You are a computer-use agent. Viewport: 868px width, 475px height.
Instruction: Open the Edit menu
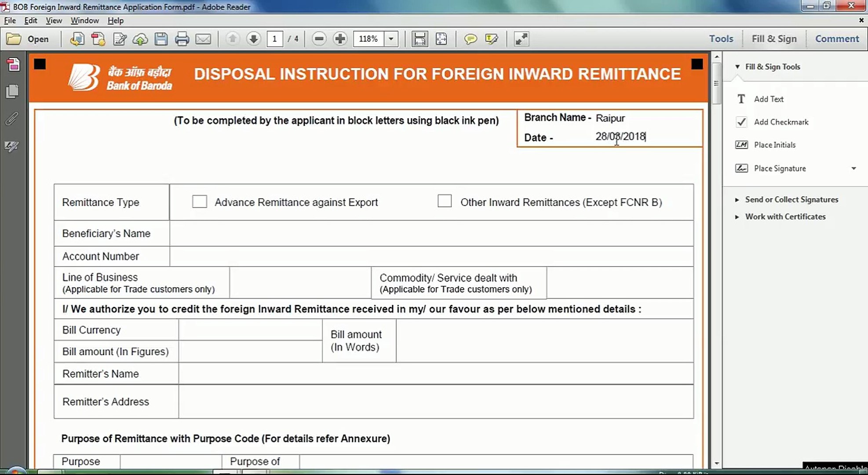pyautogui.click(x=30, y=21)
